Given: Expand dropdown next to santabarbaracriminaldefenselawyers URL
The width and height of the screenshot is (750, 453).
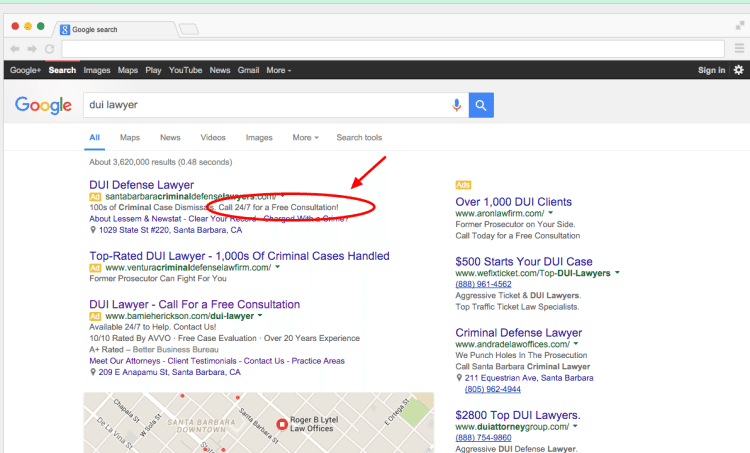Looking at the screenshot, I should [x=283, y=196].
